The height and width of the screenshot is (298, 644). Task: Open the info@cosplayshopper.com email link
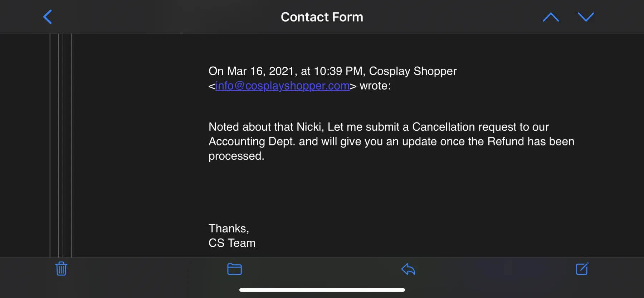pos(282,86)
